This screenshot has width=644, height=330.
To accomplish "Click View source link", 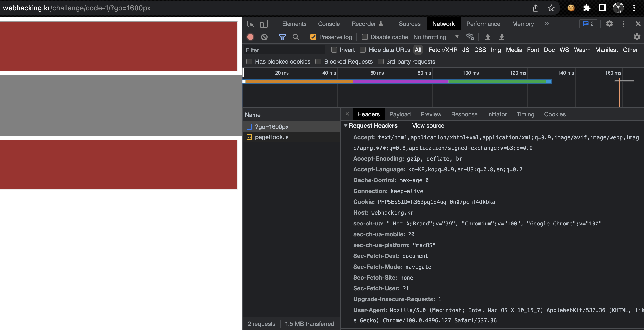I will coord(428,126).
